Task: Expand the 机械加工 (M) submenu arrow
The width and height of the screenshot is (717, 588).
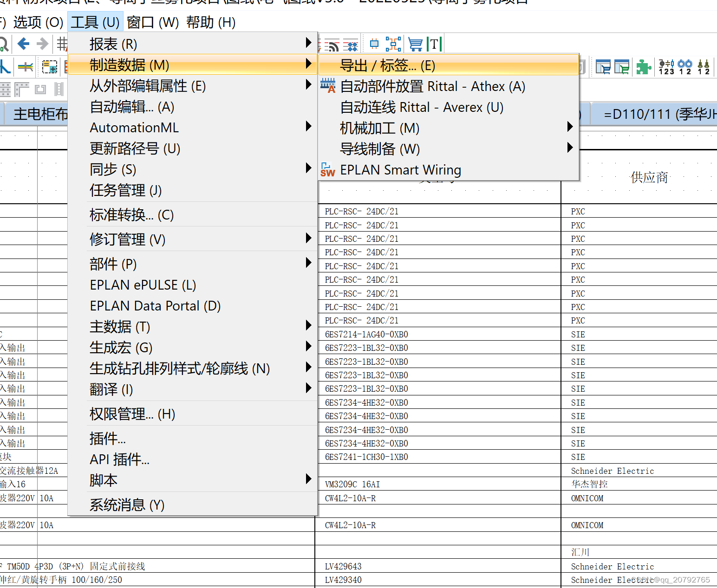Action: coord(570,127)
